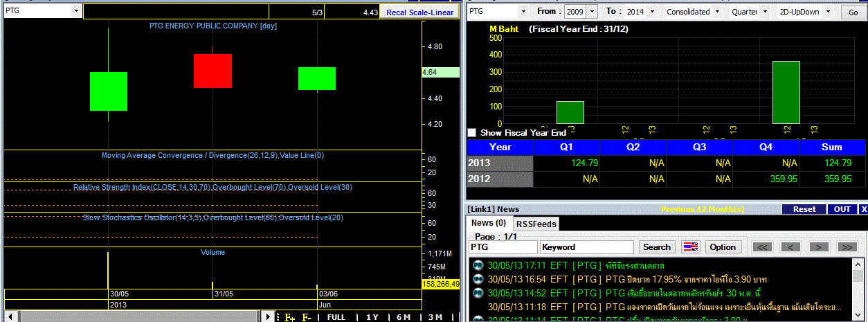Click the Slow Stochastics Oscillator label
The height and width of the screenshot is (322, 868).
point(213,217)
